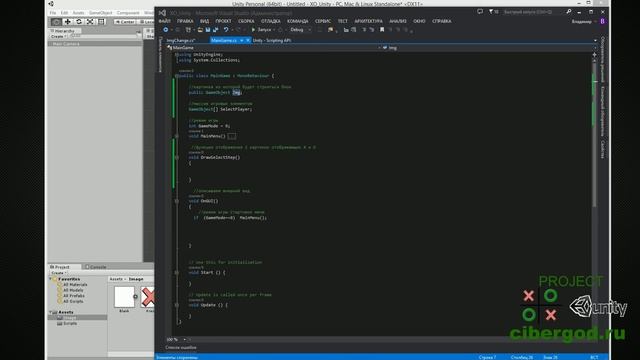Screen dimensions: 640x360
Task: Open the Hierarchy Create dropdown
Action: [x=58, y=36]
